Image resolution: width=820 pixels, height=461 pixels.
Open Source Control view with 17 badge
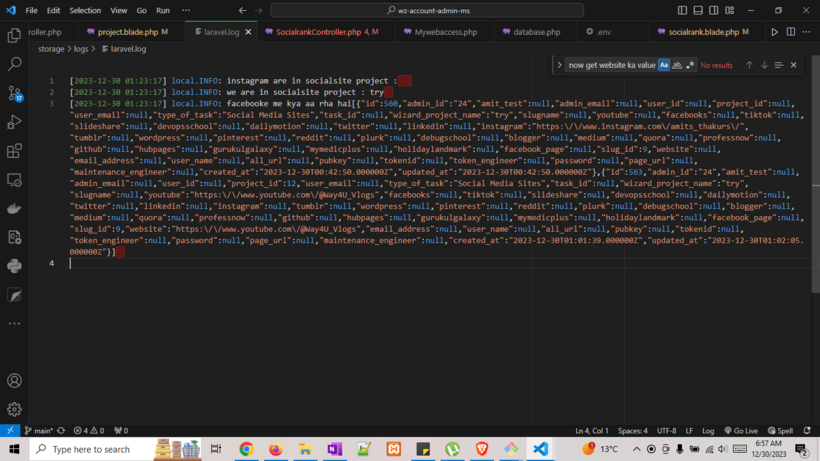click(14, 93)
